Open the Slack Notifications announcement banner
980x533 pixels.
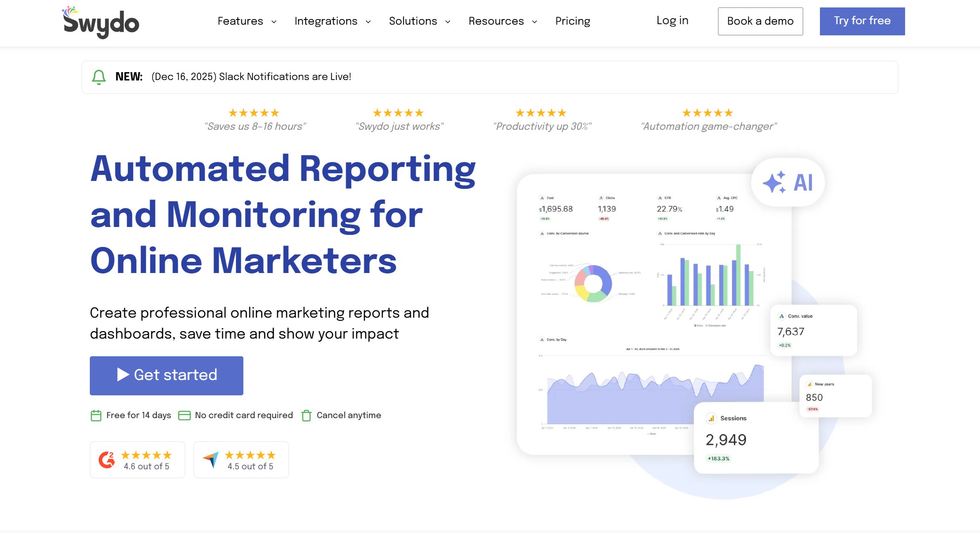tap(251, 77)
